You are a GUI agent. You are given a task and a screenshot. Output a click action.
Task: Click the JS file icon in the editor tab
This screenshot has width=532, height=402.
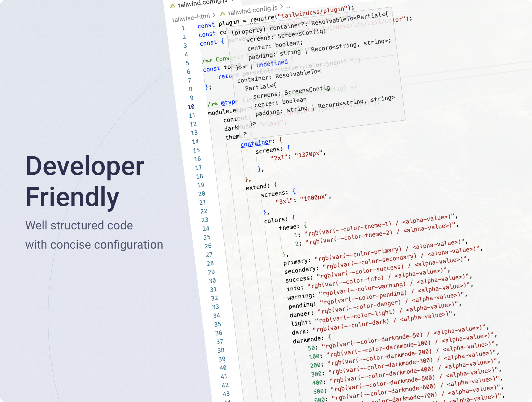pos(172,6)
